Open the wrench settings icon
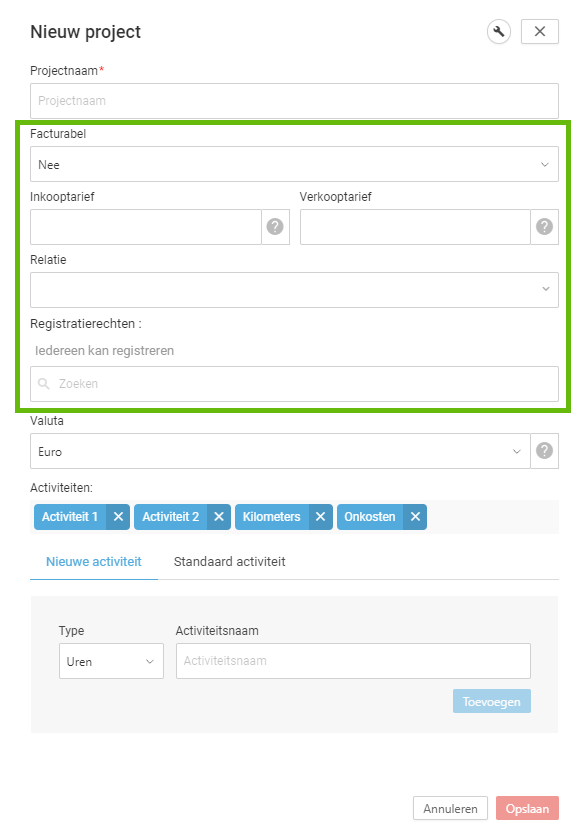This screenshot has height=834, width=587. pos(498,32)
